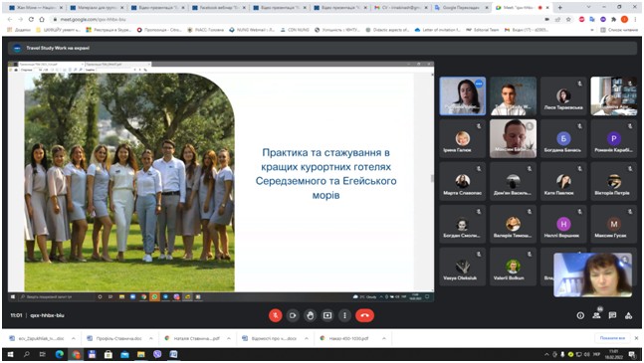Open the Activities shapes icon

click(x=628, y=315)
